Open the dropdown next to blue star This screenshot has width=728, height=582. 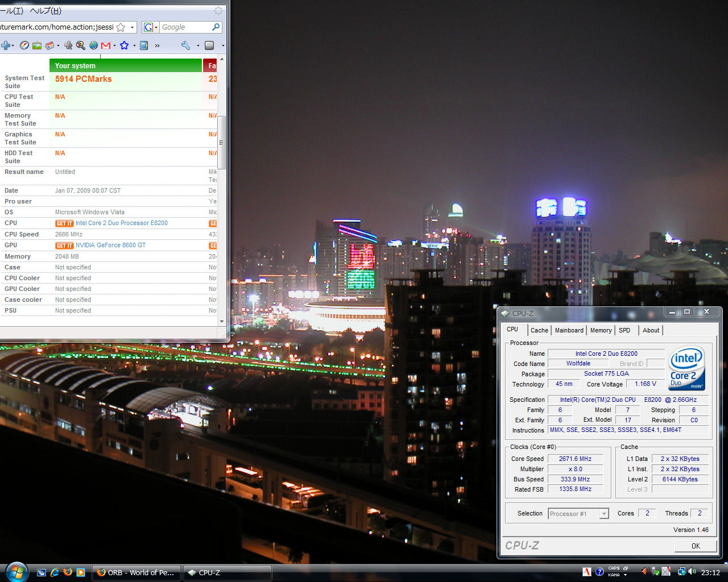(x=134, y=45)
